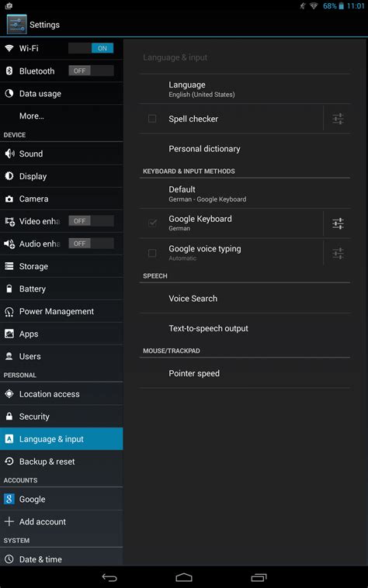Select Power Management in the sidebar
Image resolution: width=368 pixels, height=588 pixels.
point(61,311)
